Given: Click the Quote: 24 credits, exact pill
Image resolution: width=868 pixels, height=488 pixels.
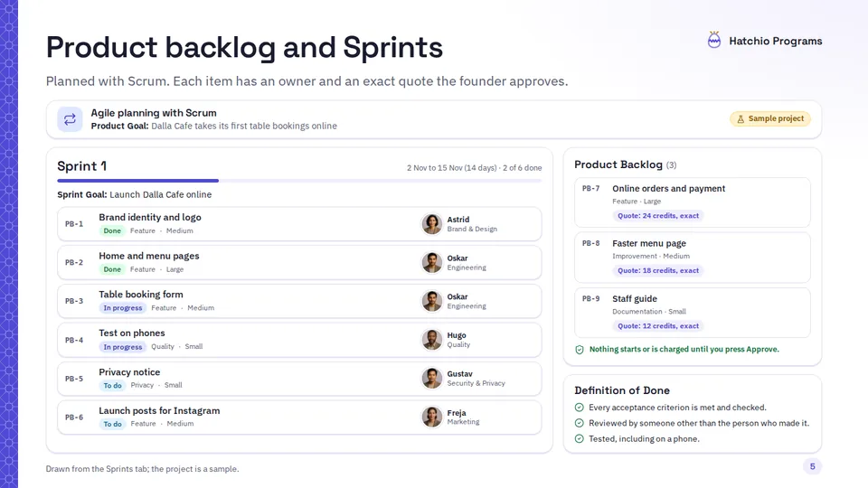Looking at the screenshot, I should coord(658,216).
